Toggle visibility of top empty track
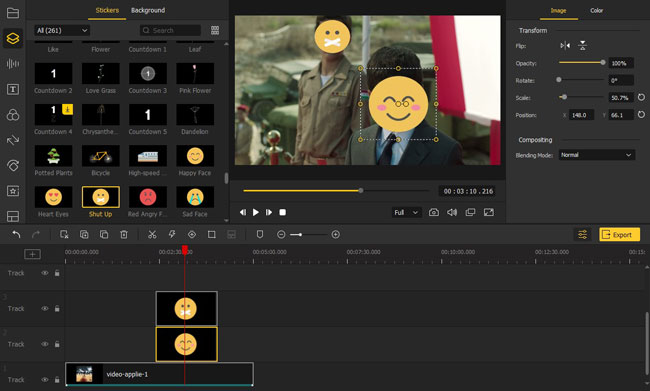Viewport: 650px width, 391px height. click(45, 273)
